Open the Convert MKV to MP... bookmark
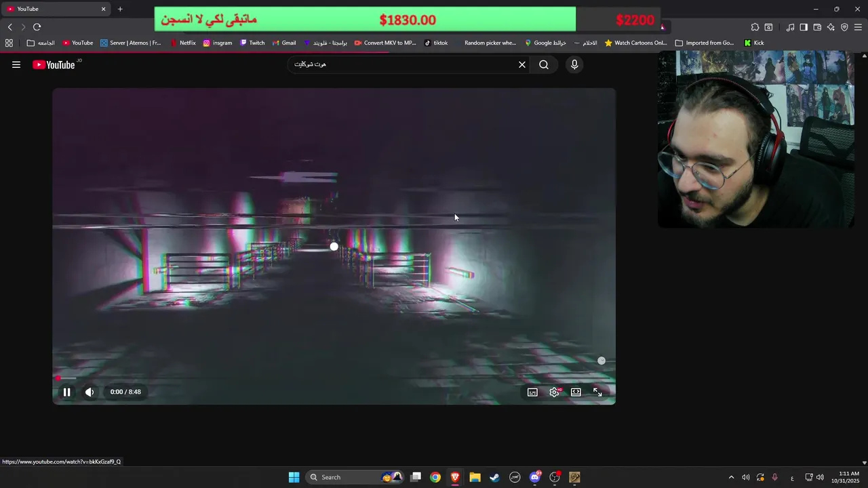The height and width of the screenshot is (488, 868). point(385,43)
